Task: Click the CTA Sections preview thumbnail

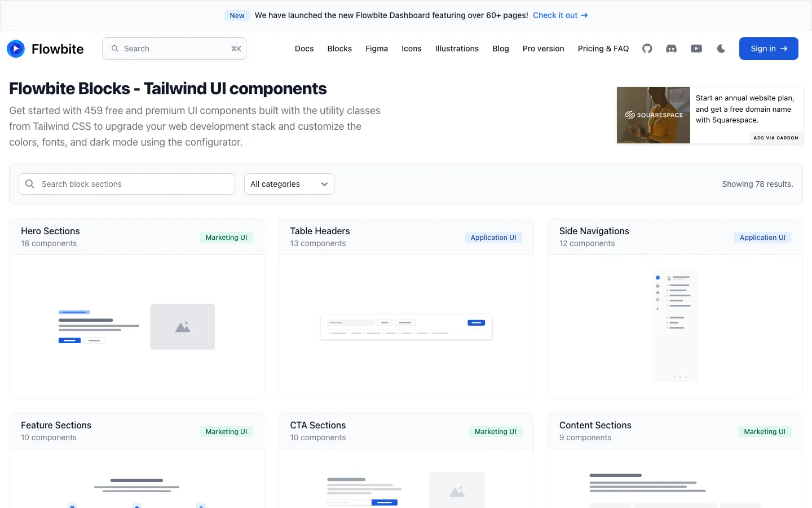Action: (x=406, y=479)
